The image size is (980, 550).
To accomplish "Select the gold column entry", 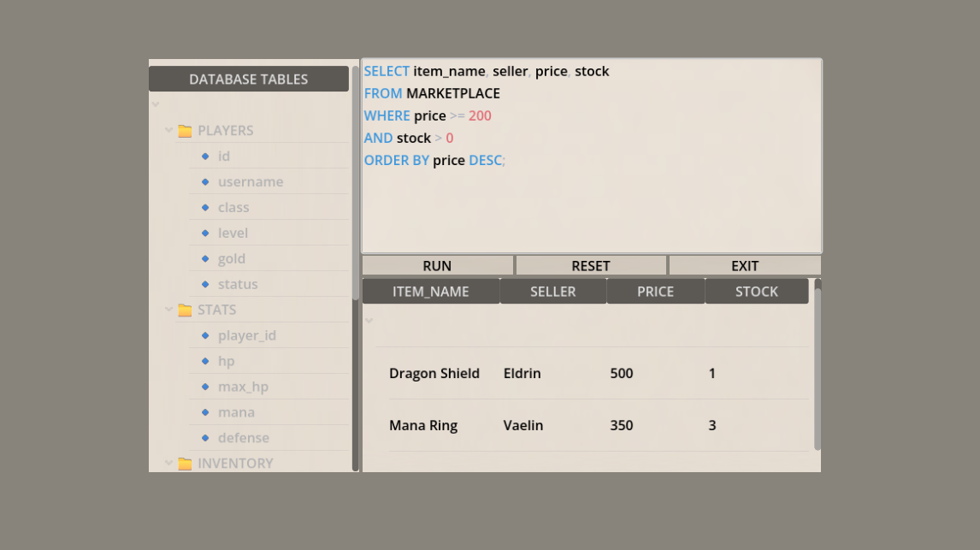I will [232, 259].
